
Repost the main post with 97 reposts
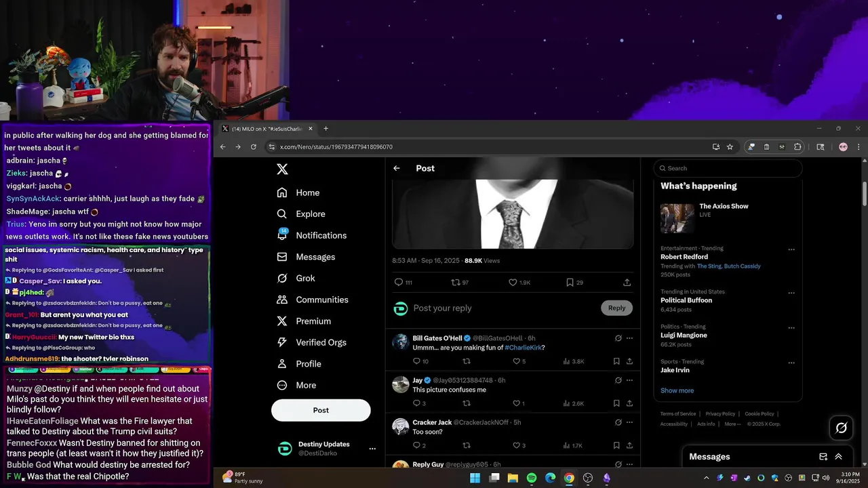(x=456, y=282)
